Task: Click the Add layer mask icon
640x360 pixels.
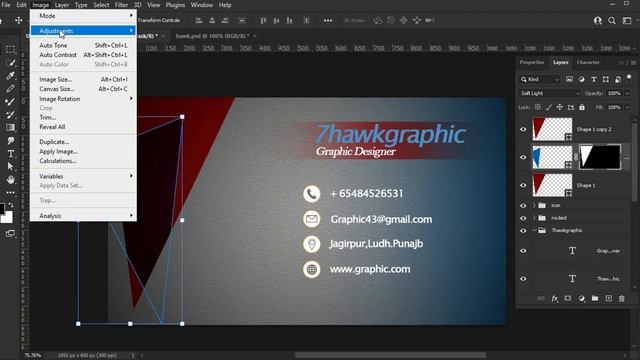Action: coord(568,298)
